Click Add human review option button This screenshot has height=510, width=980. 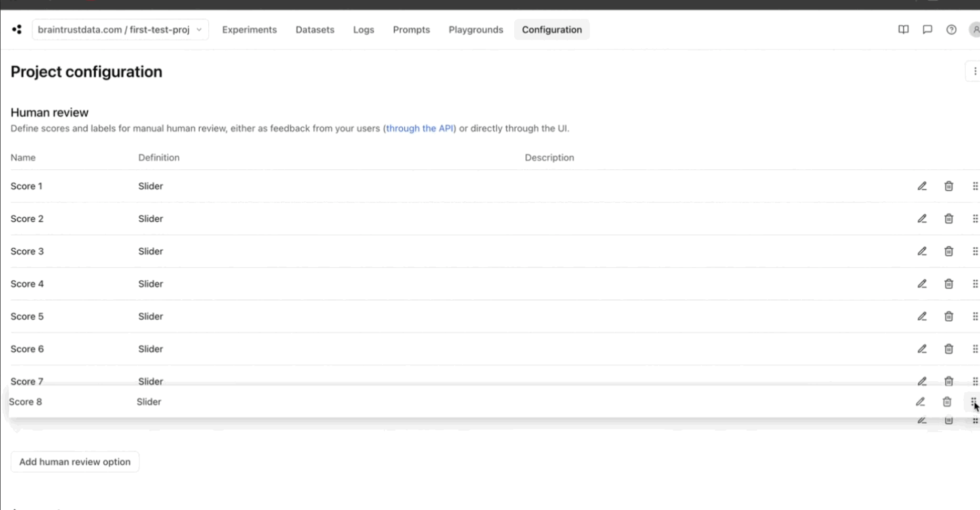pos(75,462)
